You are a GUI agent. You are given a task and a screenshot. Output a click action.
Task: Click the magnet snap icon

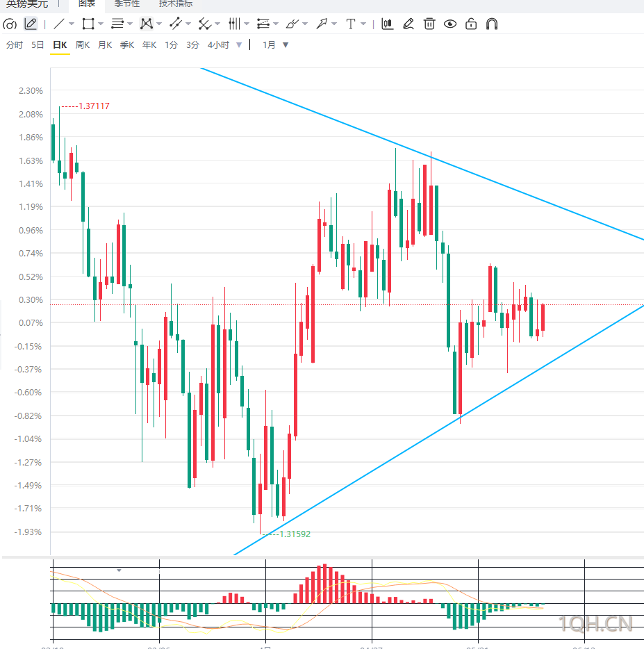[492, 24]
